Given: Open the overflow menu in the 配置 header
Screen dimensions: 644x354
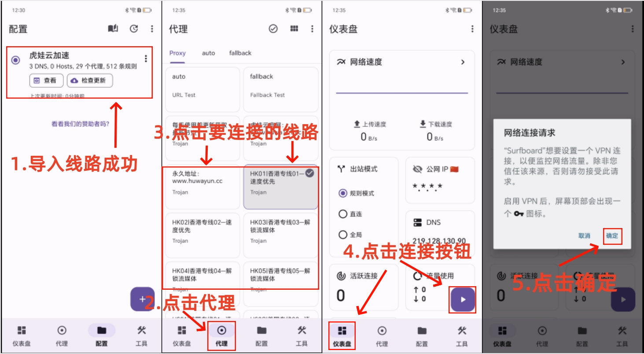Looking at the screenshot, I should pyautogui.click(x=152, y=29).
